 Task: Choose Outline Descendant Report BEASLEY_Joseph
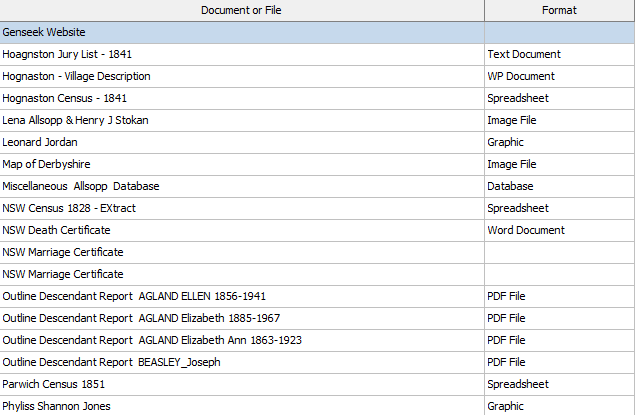coord(112,362)
